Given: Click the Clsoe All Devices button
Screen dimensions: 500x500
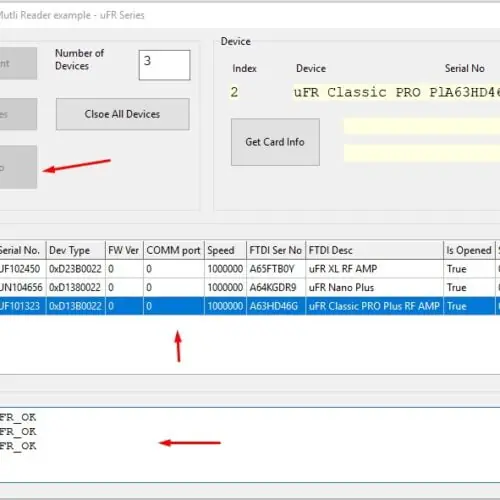Looking at the screenshot, I should [123, 114].
